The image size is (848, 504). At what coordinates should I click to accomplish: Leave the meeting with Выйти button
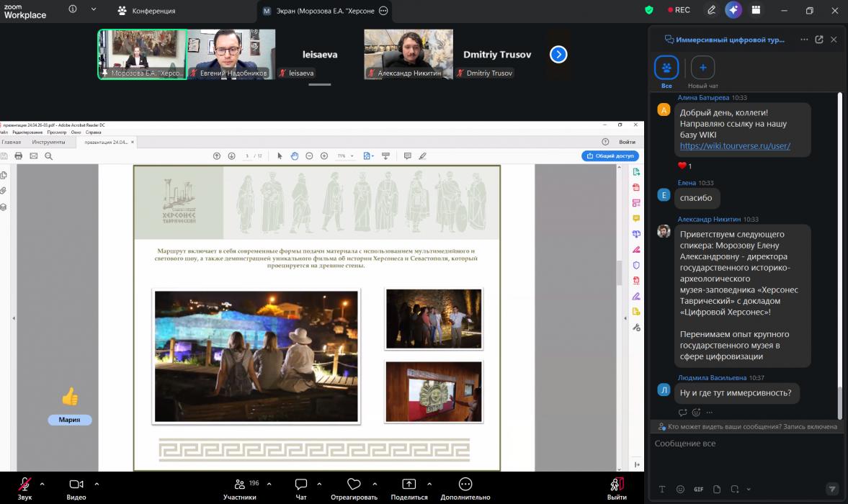click(x=617, y=489)
